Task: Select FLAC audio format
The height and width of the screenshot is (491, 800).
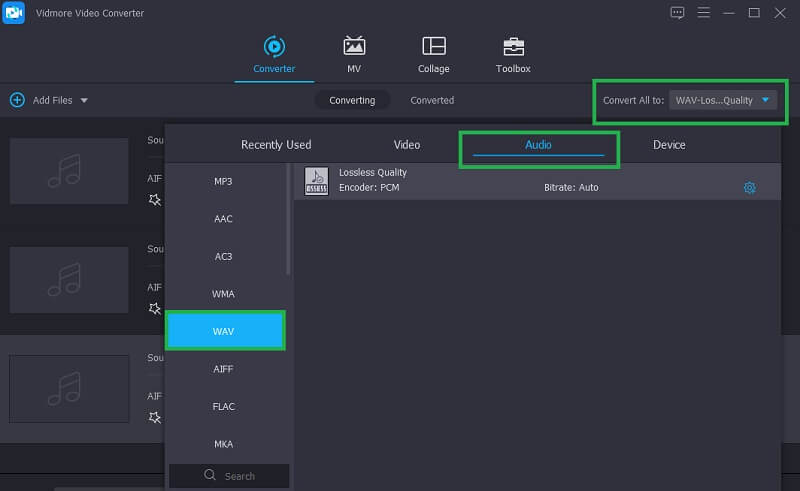Action: (x=223, y=406)
